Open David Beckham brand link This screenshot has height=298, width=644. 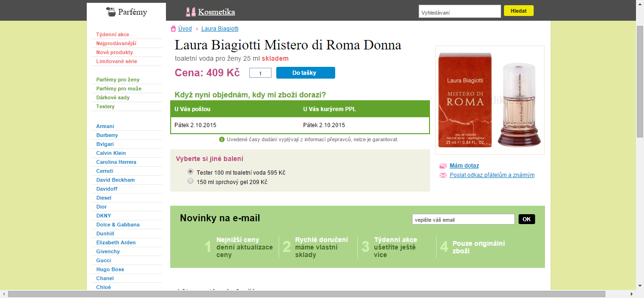tap(116, 180)
